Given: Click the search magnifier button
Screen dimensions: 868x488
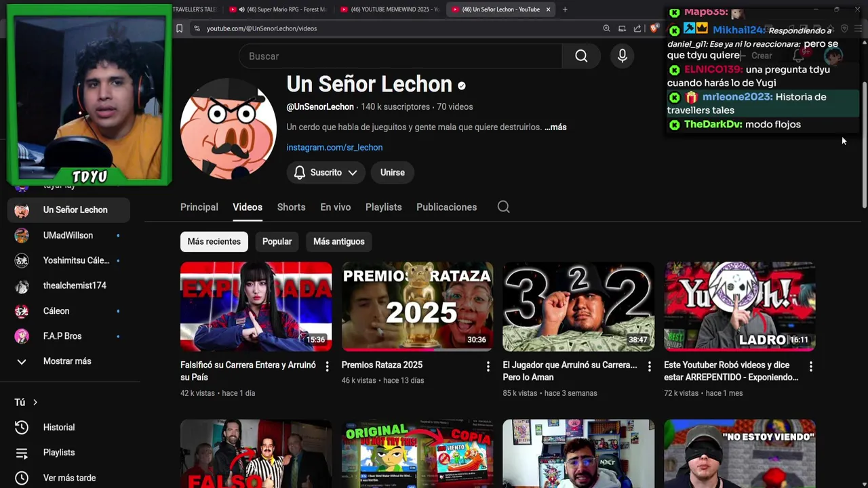Looking at the screenshot, I should [x=581, y=56].
